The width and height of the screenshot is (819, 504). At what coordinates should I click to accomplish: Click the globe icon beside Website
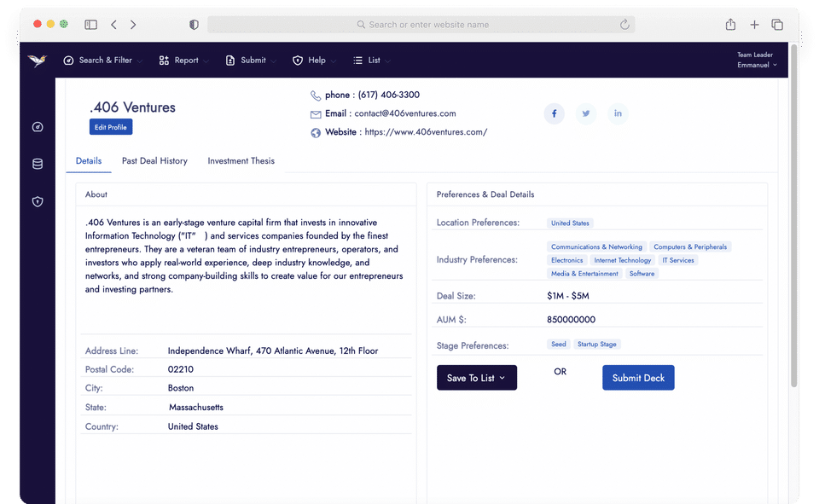tap(316, 133)
